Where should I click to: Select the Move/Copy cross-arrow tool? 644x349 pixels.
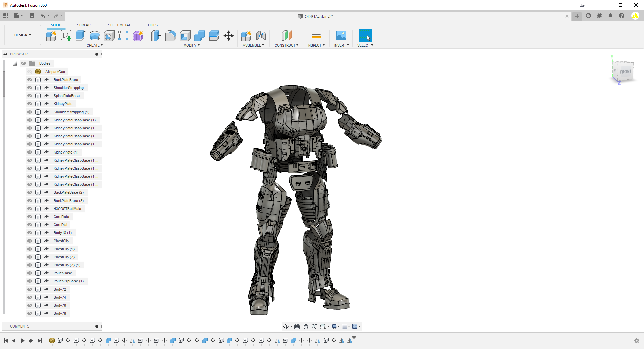(229, 36)
